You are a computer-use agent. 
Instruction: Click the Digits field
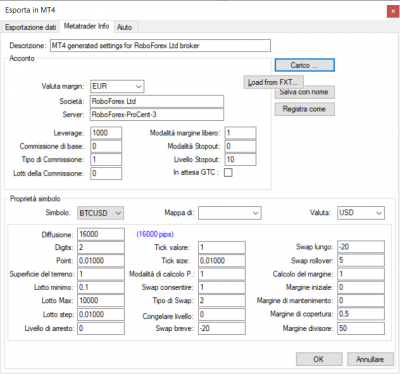(x=101, y=248)
